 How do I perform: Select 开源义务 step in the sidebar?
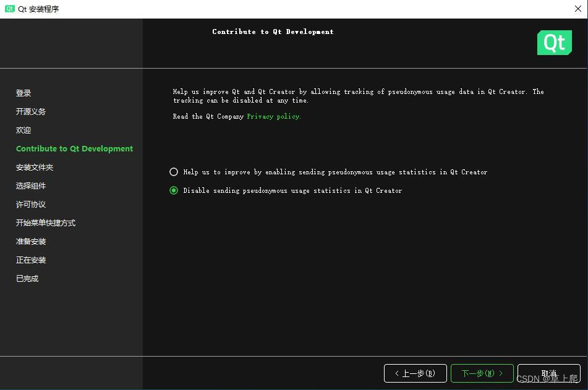(30, 111)
